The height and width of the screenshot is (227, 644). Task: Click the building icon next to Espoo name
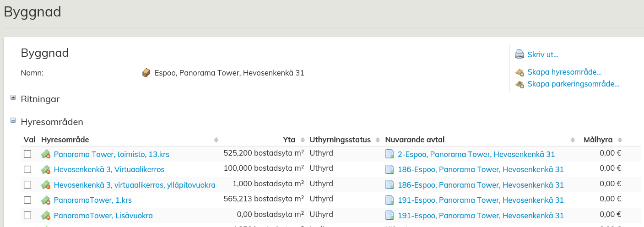[146, 73]
